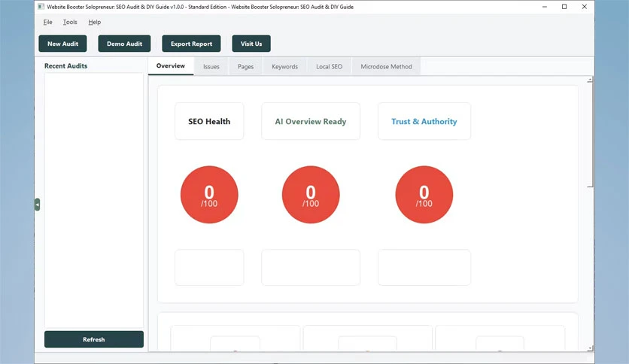The height and width of the screenshot is (364, 629).
Task: Click Export Report button
Action: 191,44
